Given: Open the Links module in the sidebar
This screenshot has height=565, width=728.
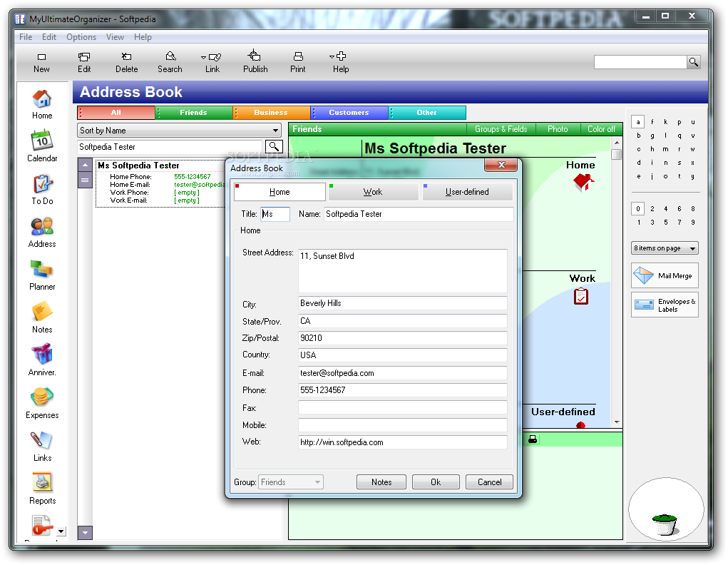Looking at the screenshot, I should tap(42, 446).
